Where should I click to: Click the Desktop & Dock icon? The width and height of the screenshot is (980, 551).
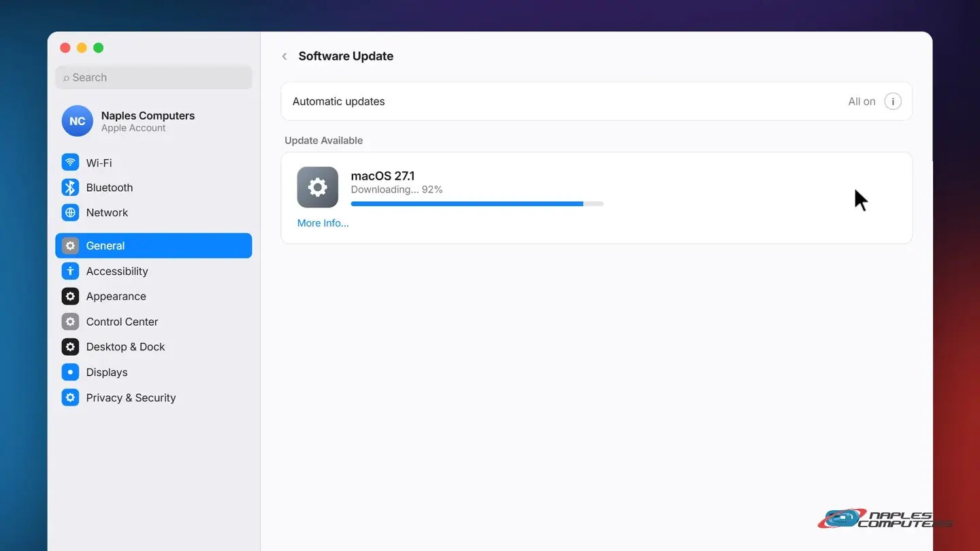(70, 347)
